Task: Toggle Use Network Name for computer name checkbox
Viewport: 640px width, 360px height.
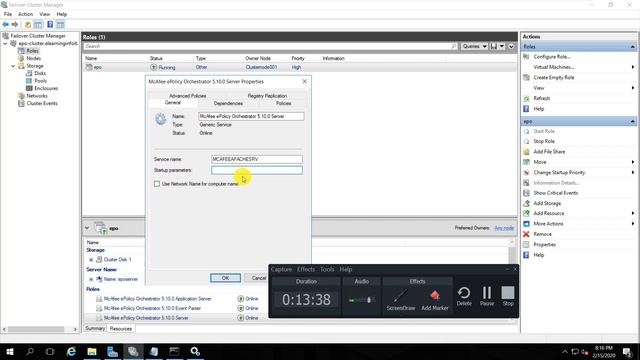Action: pyautogui.click(x=157, y=184)
